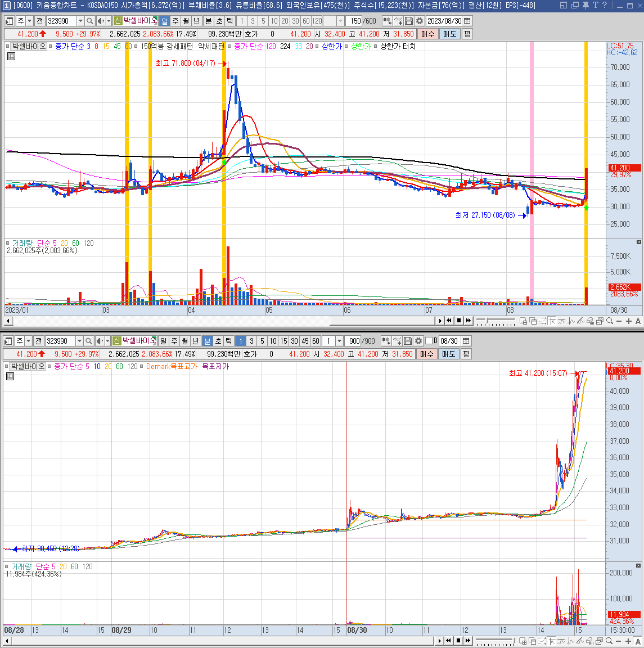Expand the sound options dropdown arrow in bottom chart
Viewport: 644px width, 648px height.
107,341
